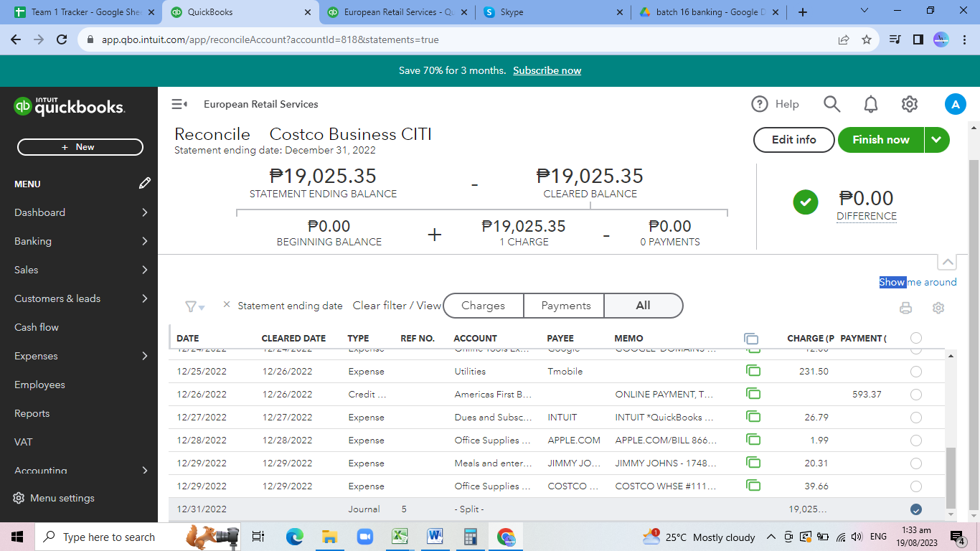
Task: Open table column settings gear
Action: 938,308
